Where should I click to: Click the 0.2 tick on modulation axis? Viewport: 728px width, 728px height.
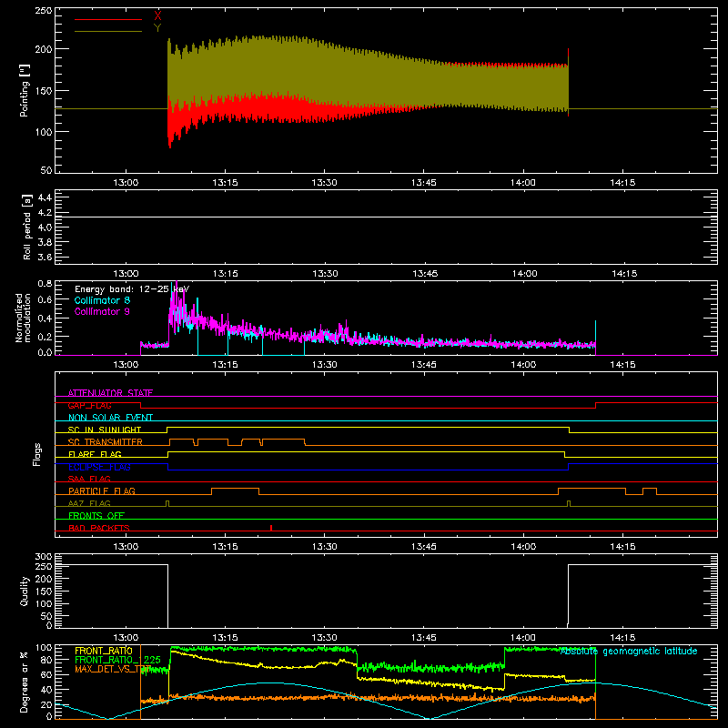click(45, 337)
